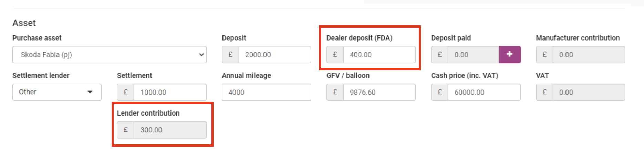Click the pound symbol beside Deposit

pyautogui.click(x=230, y=55)
